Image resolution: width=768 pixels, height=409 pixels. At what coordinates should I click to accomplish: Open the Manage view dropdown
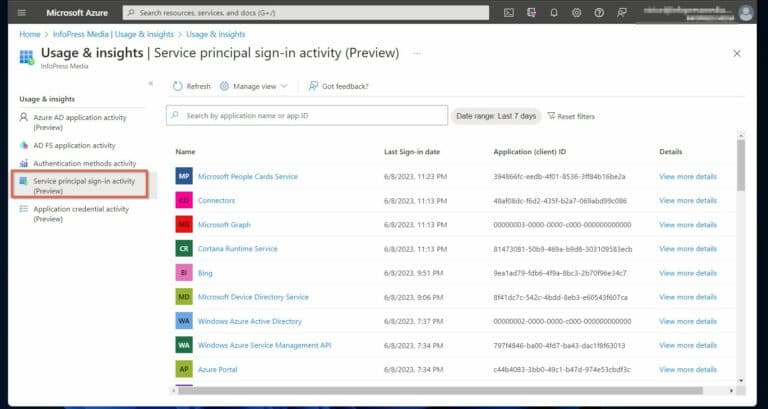[253, 86]
